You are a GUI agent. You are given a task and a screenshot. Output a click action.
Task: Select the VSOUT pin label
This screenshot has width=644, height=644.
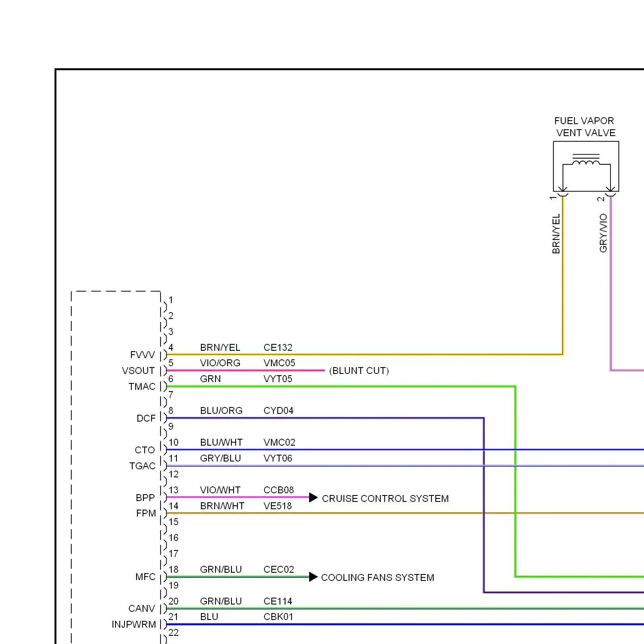pos(138,371)
